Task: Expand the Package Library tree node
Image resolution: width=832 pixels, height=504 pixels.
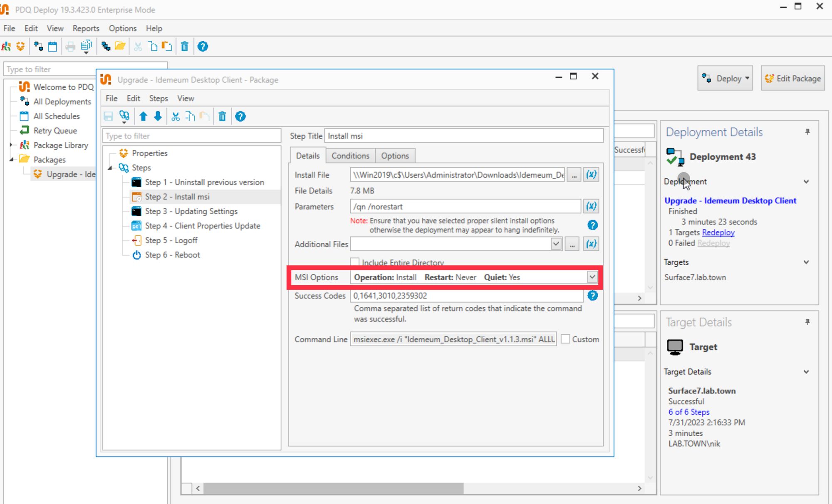Action: click(x=12, y=145)
